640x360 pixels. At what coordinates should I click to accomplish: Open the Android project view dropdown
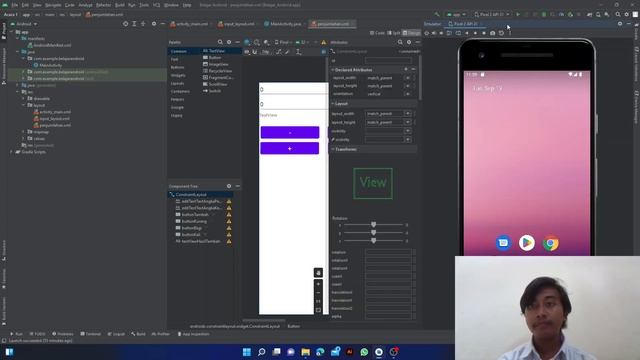pos(24,24)
